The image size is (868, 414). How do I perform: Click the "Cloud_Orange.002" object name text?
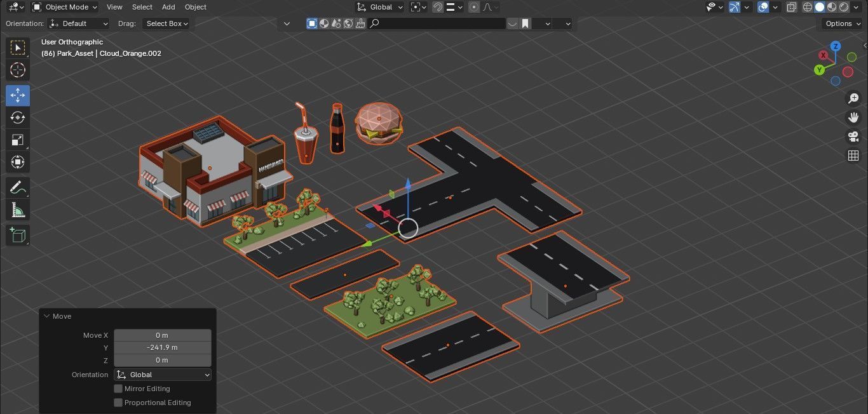130,53
